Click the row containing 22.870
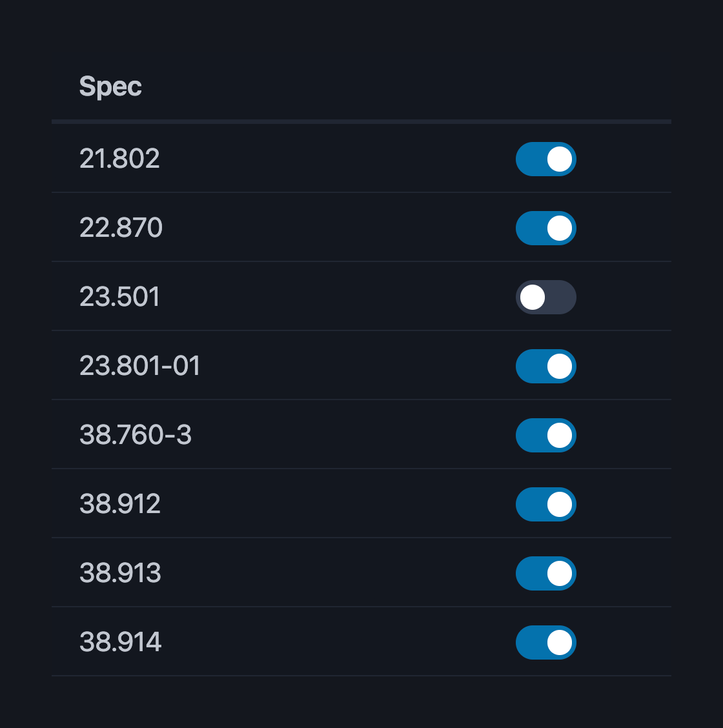Viewport: 723px width, 728px height. tap(323, 228)
